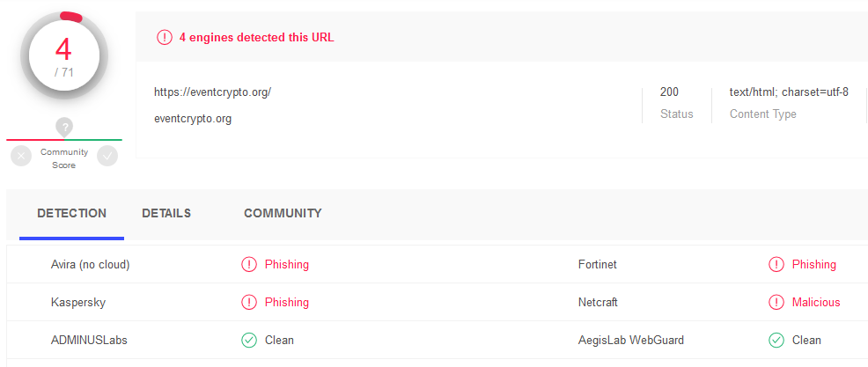The height and width of the screenshot is (367, 868).
Task: Click the '200' status code value
Action: coord(669,92)
